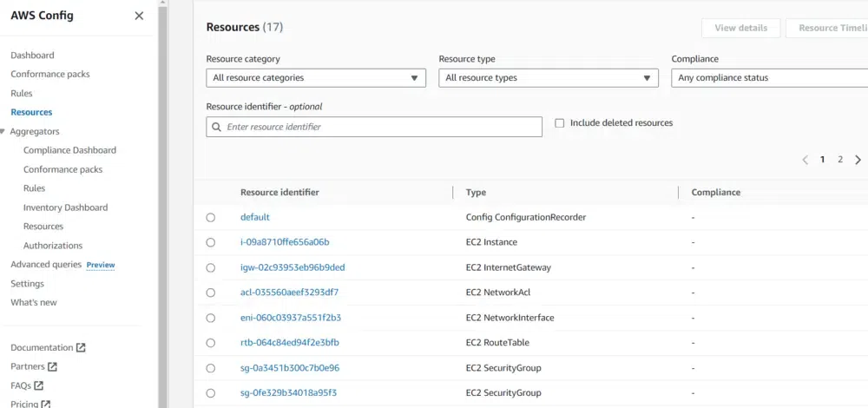Open instance i-09a8710ffe656a06b
Screen dimensions: 868x408
coord(285,242)
